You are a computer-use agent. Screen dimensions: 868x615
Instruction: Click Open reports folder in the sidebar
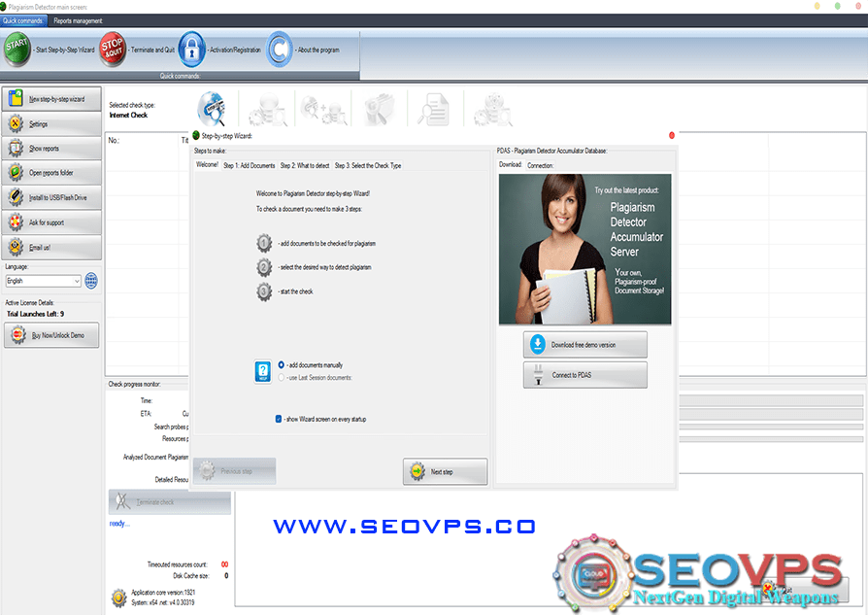51,173
